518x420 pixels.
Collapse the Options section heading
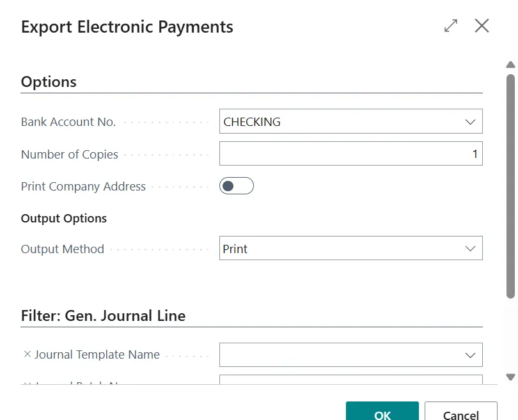(49, 82)
